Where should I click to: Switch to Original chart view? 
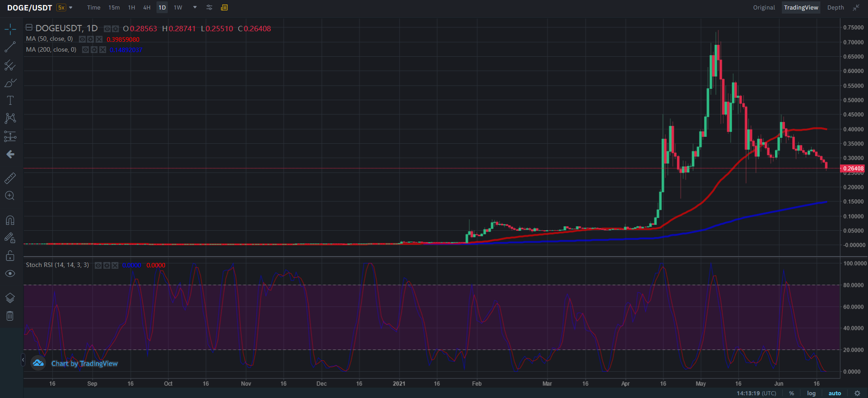[764, 8]
